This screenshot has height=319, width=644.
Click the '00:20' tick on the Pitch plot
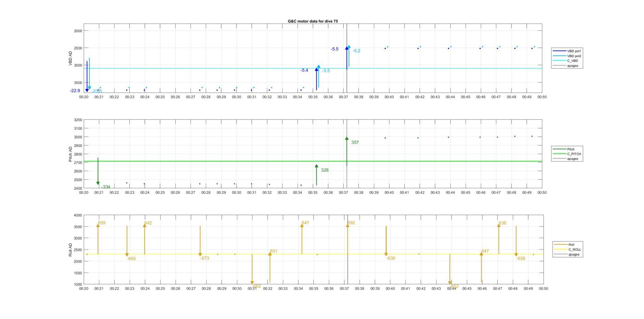pos(84,193)
